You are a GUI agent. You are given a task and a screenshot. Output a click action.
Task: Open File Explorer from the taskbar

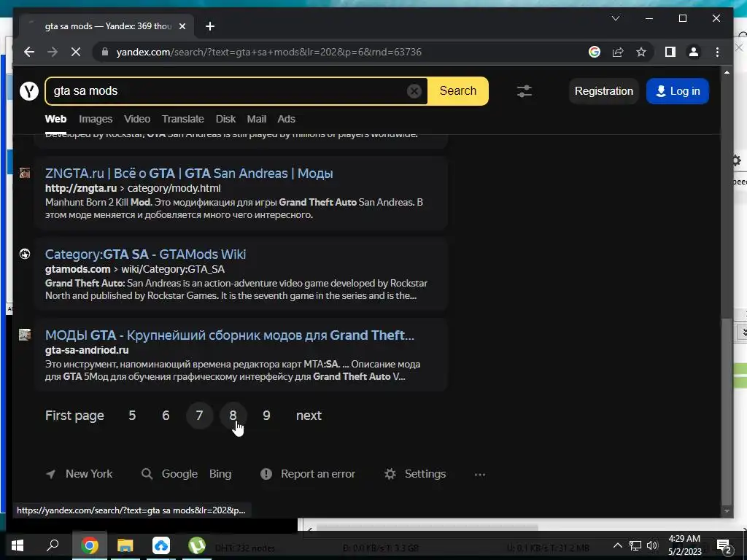(125, 545)
